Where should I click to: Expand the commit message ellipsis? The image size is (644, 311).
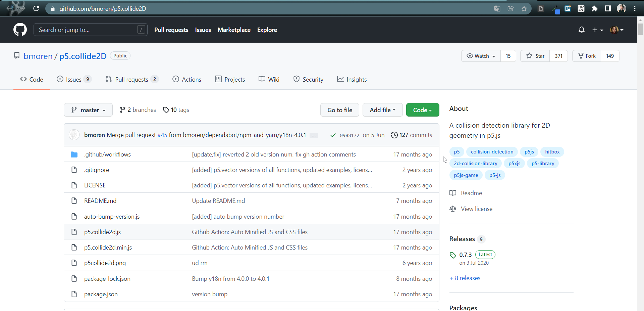pos(314,135)
